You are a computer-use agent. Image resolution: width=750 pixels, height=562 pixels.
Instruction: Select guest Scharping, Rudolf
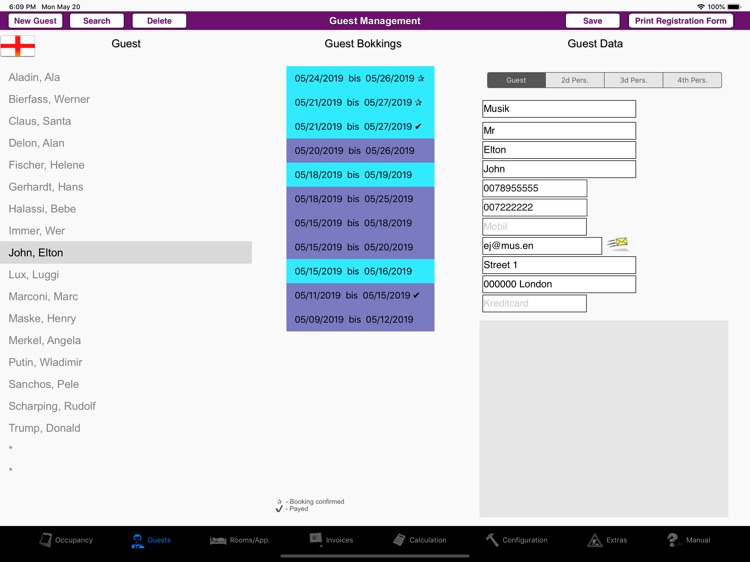point(126,406)
